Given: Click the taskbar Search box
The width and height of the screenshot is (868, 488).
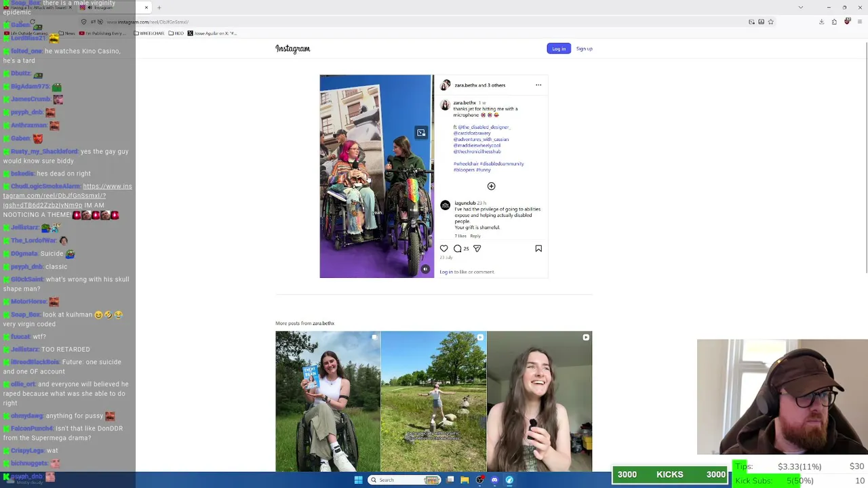Looking at the screenshot, I should [404, 480].
